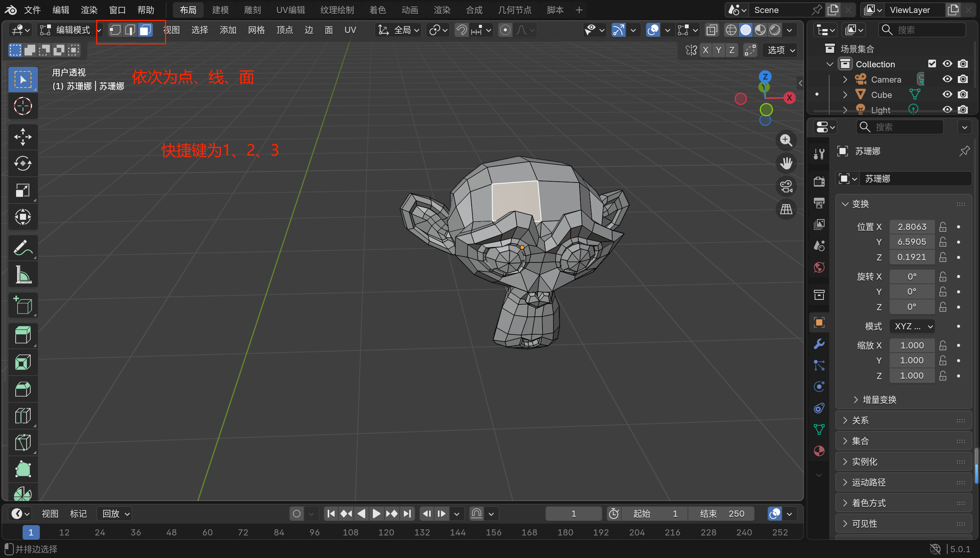This screenshot has width=980, height=558.
Task: Pick the Loop Cut tool
Action: 23,416
